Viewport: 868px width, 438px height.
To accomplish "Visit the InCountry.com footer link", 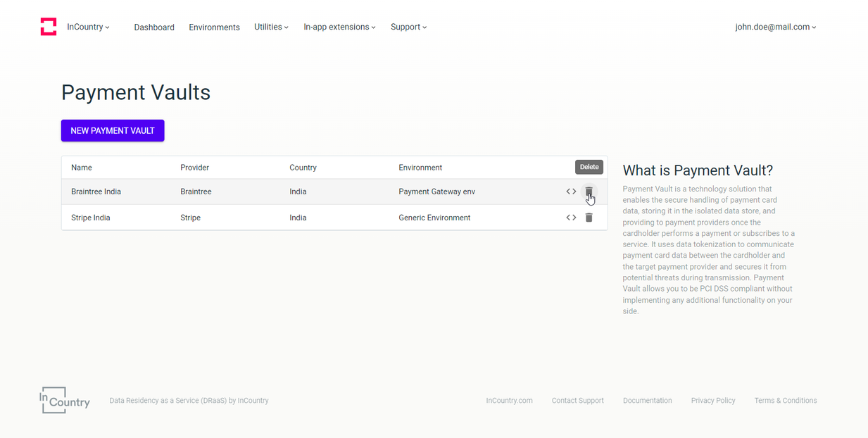I will click(509, 401).
